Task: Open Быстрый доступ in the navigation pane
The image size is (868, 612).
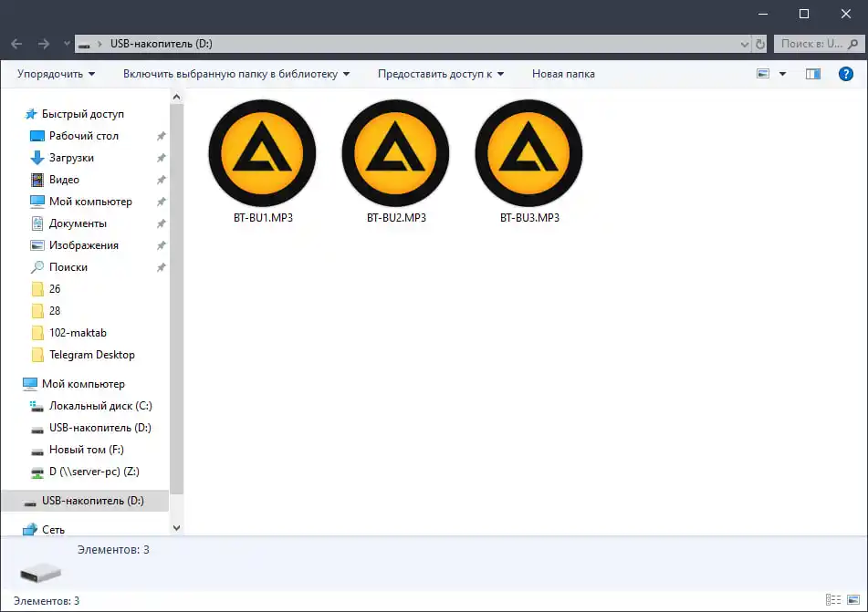Action: coord(82,114)
